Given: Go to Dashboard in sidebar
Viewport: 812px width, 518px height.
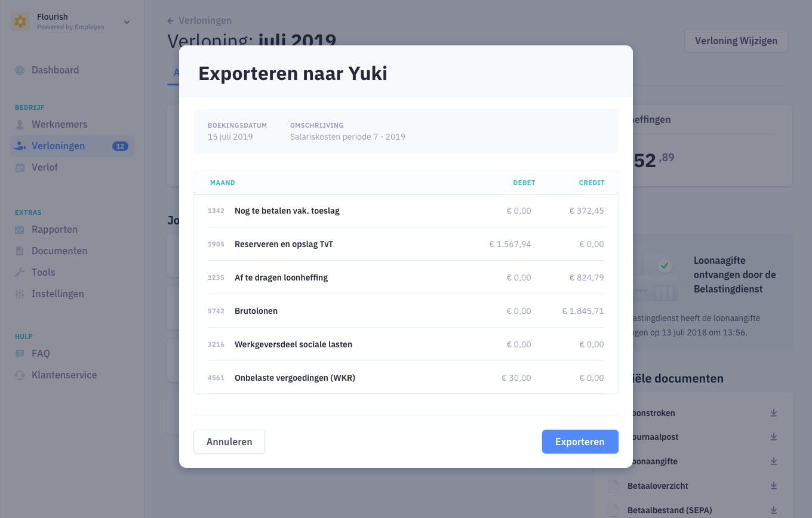Looking at the screenshot, I should pos(55,70).
